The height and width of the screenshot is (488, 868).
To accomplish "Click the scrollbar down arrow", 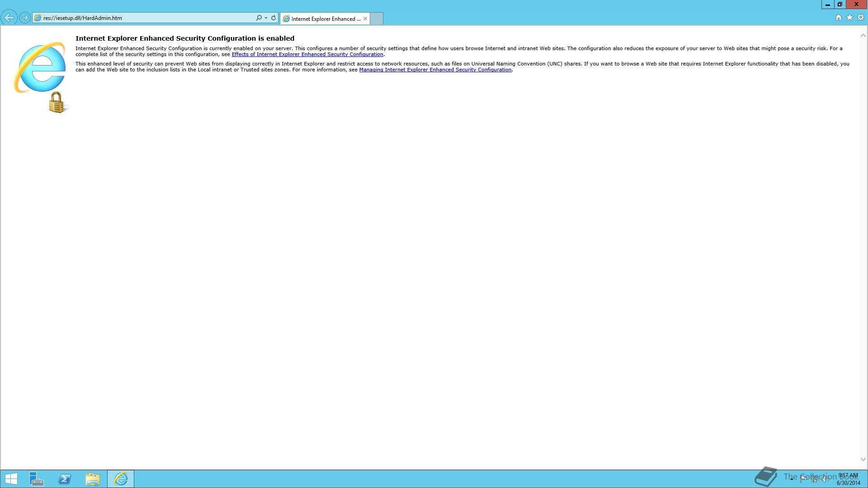I will pos(863,460).
